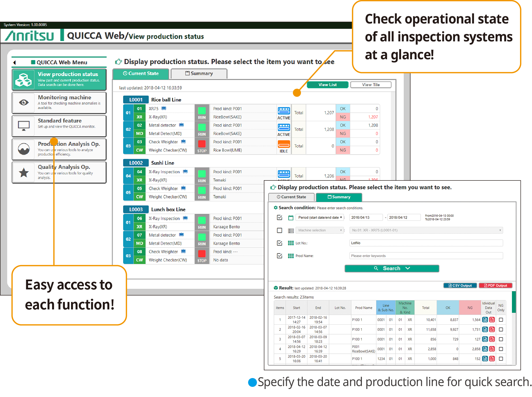This screenshot has width=532, height=397.
Task: Click monitor icon beside Metal detector 07
Action: click(181, 235)
